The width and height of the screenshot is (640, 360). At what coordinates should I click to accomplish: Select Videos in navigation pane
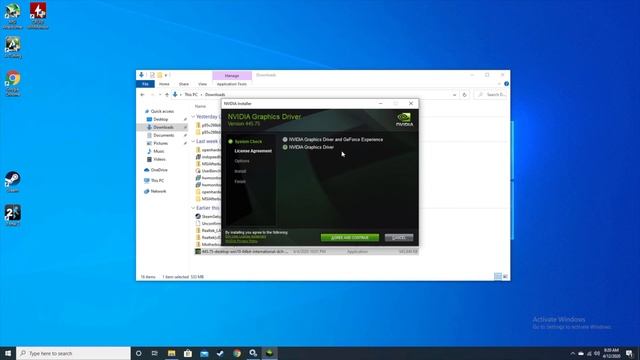point(159,159)
